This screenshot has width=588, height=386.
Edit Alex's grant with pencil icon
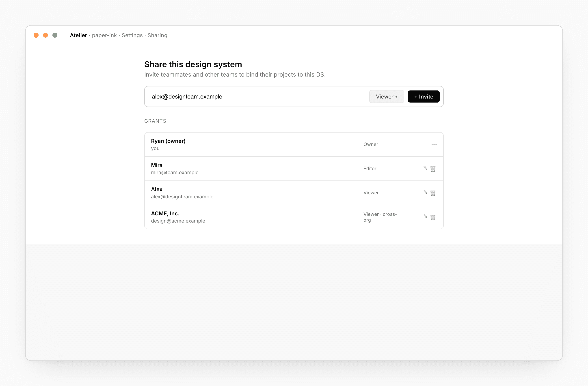(x=425, y=192)
